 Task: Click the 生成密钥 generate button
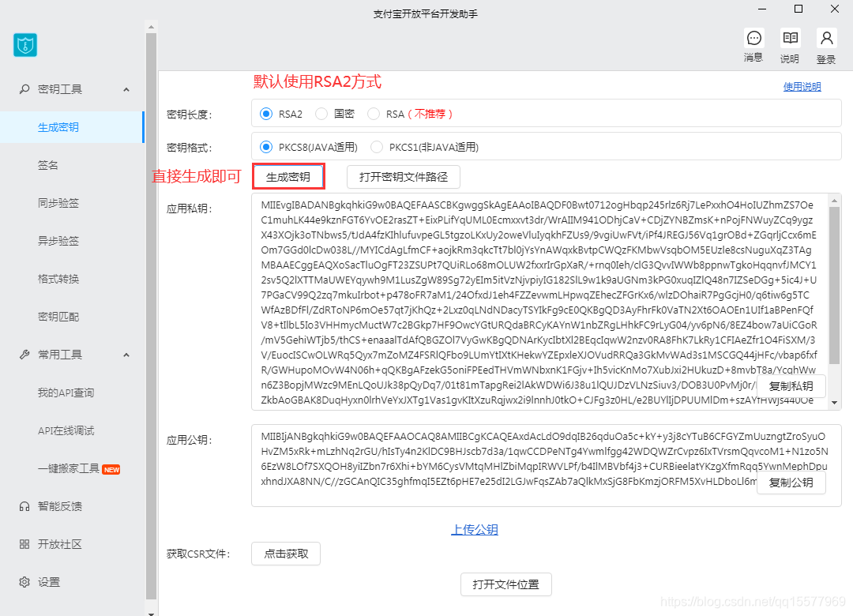[288, 177]
